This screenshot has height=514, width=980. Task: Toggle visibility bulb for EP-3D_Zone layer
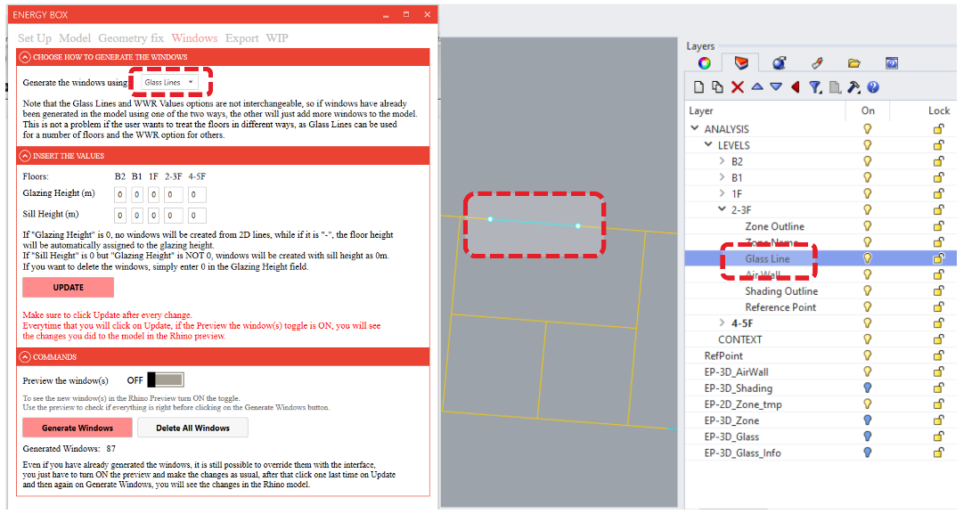pyautogui.click(x=867, y=420)
